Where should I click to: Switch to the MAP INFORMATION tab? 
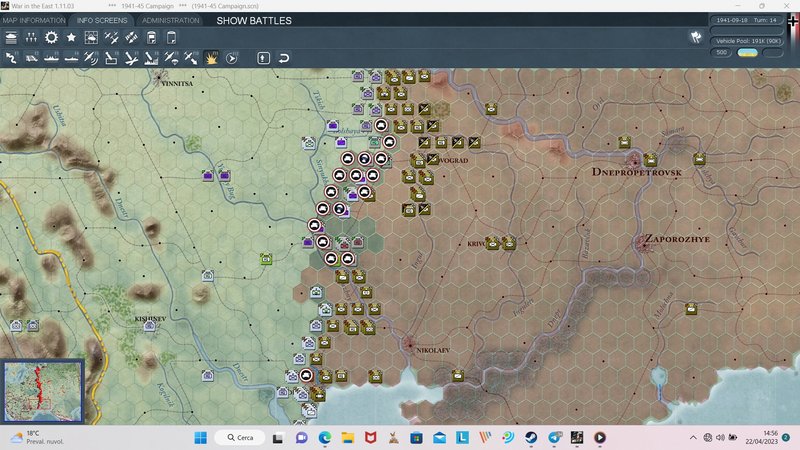point(34,20)
